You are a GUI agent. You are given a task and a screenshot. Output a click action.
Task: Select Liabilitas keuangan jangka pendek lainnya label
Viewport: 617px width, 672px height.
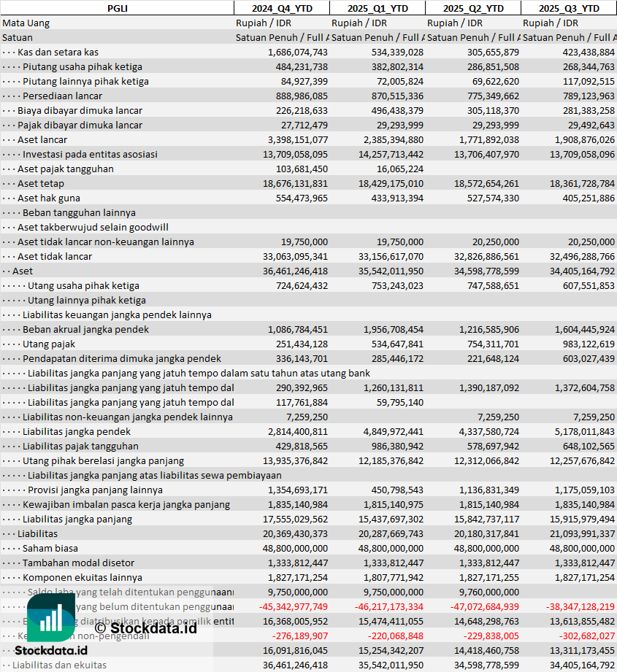[117, 314]
